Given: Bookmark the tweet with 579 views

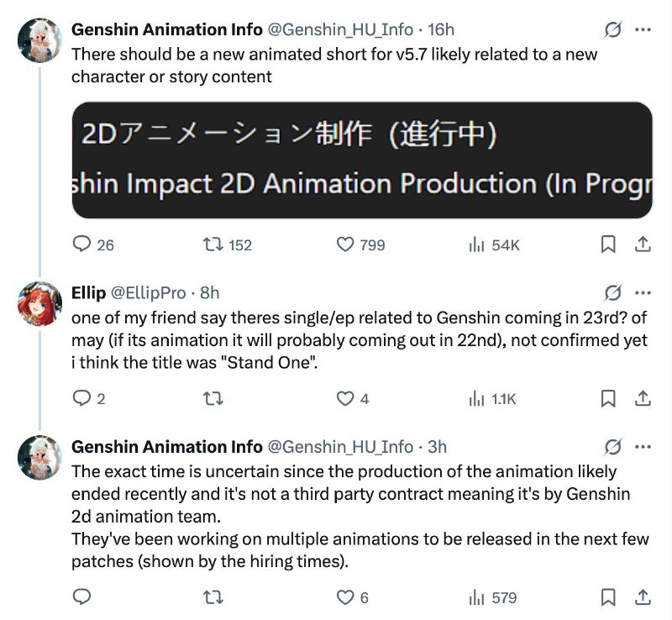Looking at the screenshot, I should pyautogui.click(x=609, y=597).
